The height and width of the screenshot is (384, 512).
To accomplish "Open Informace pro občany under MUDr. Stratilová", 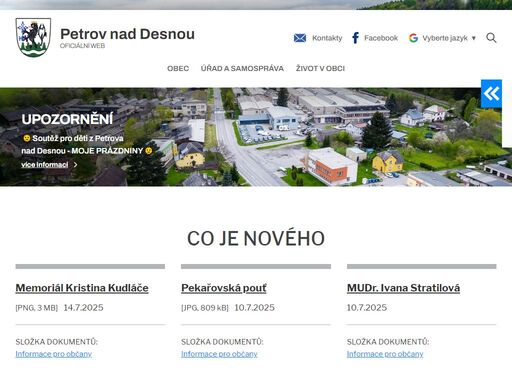I will 385,354.
